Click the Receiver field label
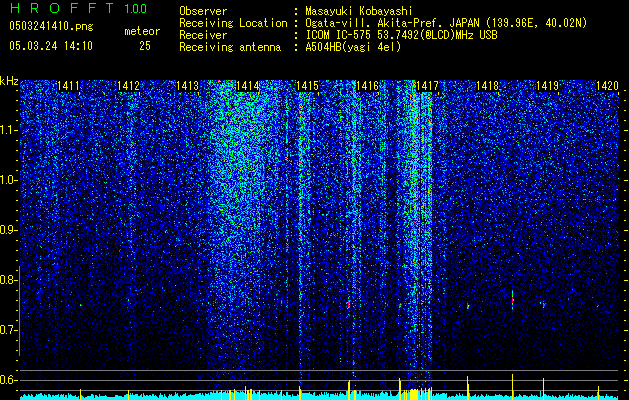 [x=203, y=35]
